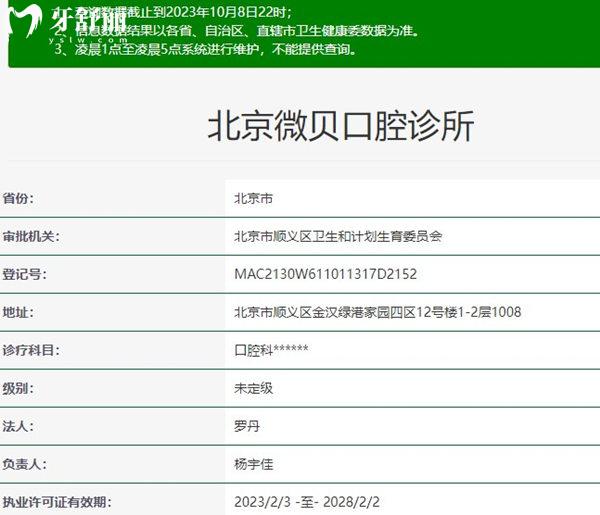The width and height of the screenshot is (600, 515).
Task: Click validity period 2023/2/3 -至- 2028/2/2
Action: tap(307, 502)
